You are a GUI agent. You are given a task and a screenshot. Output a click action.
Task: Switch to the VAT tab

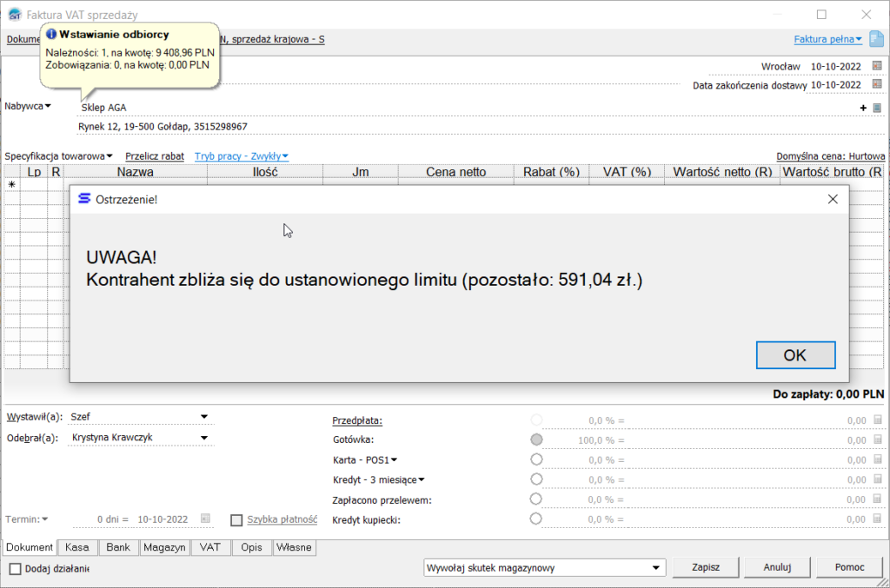(x=209, y=547)
